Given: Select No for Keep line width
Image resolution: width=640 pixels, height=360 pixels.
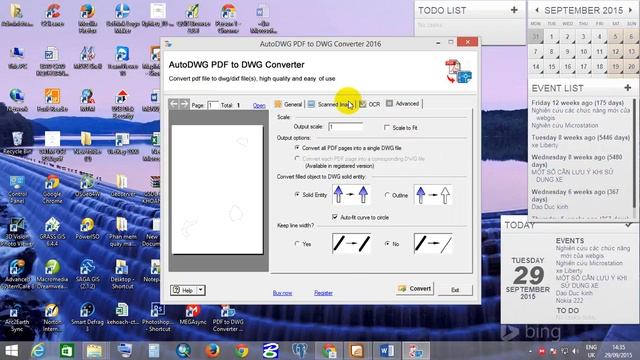Looking at the screenshot, I should tap(387, 244).
